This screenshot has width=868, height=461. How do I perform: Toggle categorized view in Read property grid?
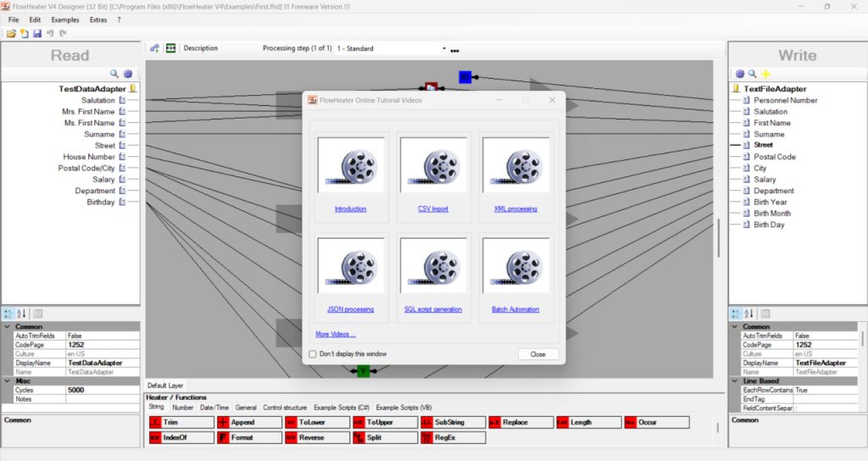coord(8,314)
